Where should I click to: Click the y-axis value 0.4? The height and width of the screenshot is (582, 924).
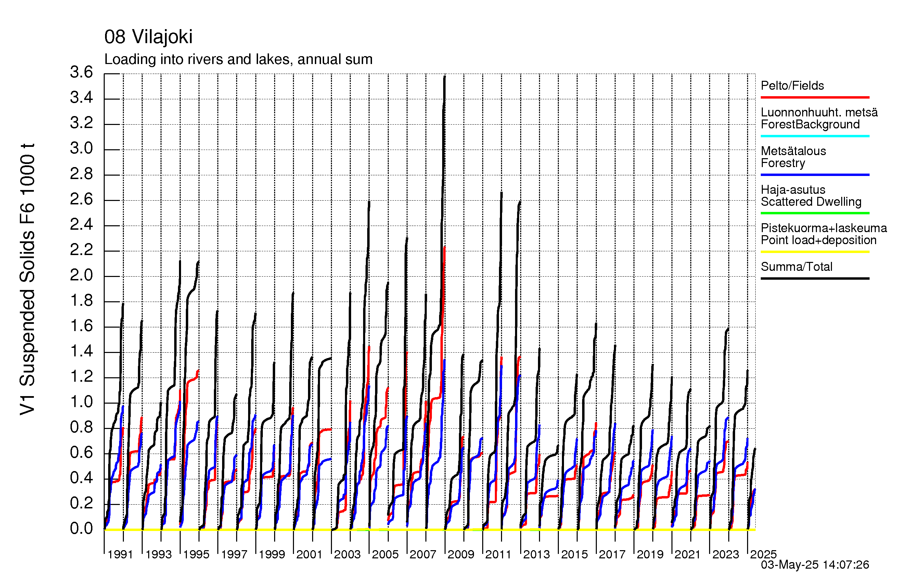(81, 478)
